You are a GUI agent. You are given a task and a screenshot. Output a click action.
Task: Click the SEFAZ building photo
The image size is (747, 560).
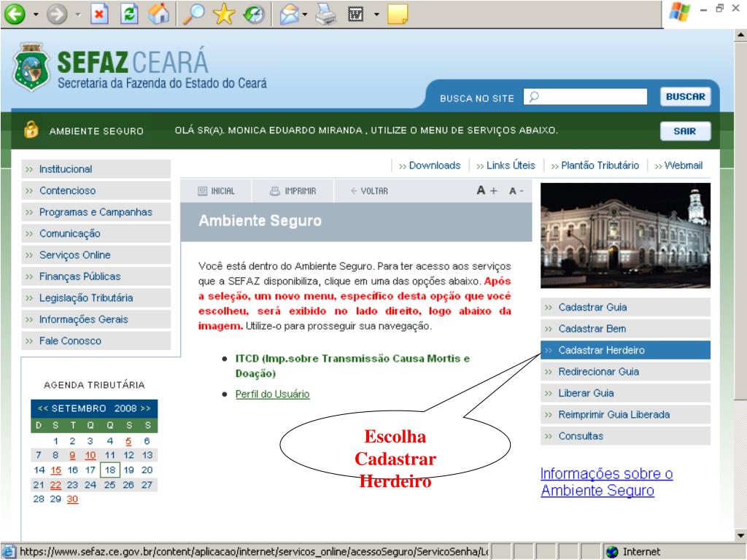(625, 236)
